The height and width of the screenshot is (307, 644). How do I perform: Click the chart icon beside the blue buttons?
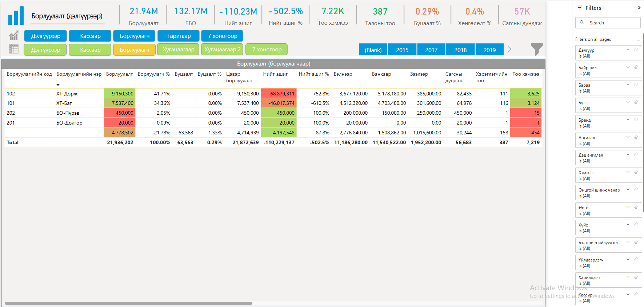pyautogui.click(x=14, y=36)
